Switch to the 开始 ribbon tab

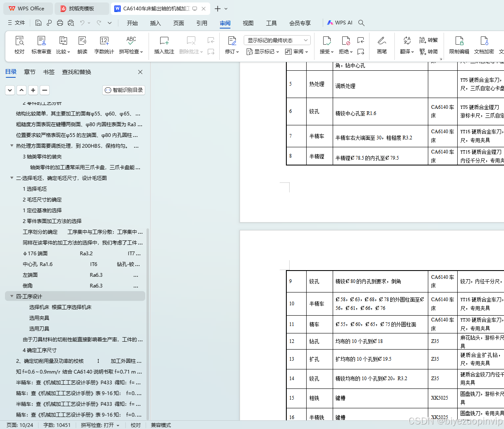[132, 23]
